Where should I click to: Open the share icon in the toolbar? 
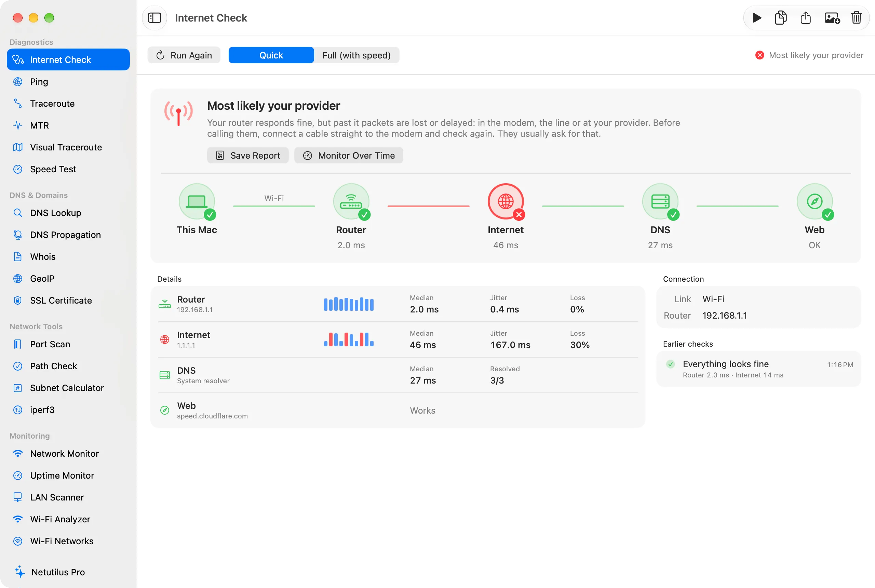coord(806,18)
